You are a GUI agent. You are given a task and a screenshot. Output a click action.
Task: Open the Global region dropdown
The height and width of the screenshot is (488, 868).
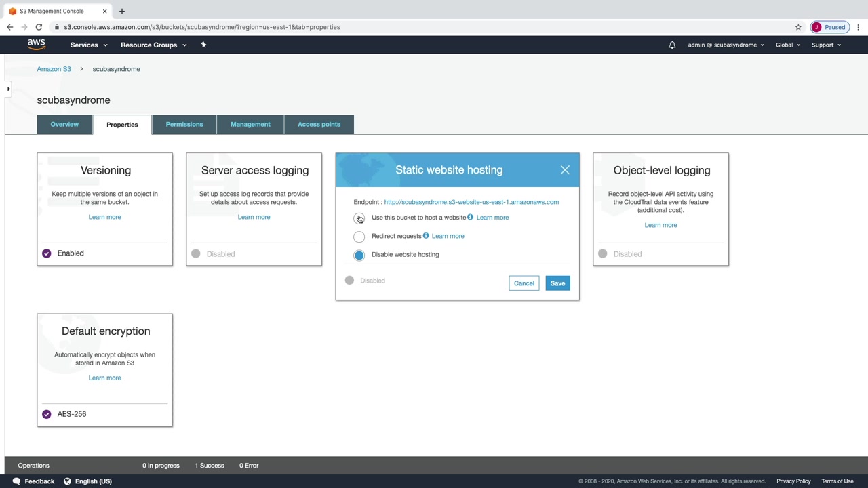(x=788, y=45)
